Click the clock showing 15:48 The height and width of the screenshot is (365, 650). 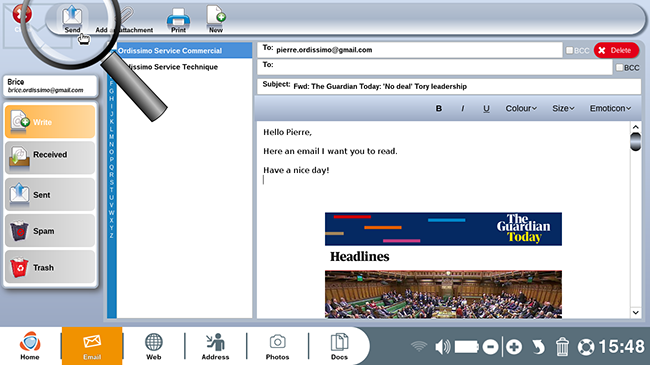pos(621,346)
